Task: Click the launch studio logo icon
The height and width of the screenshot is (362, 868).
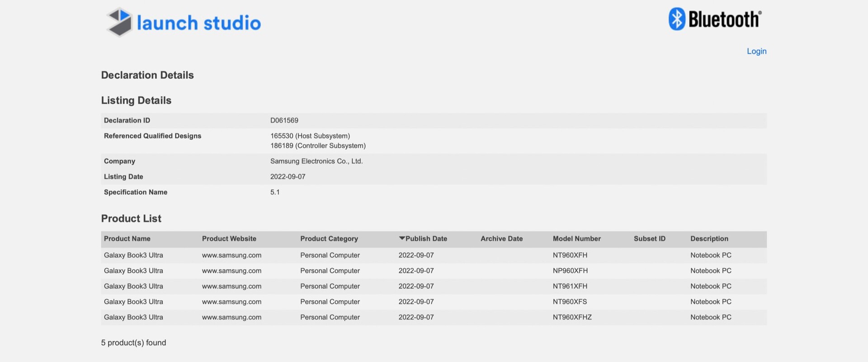Action: click(x=119, y=22)
